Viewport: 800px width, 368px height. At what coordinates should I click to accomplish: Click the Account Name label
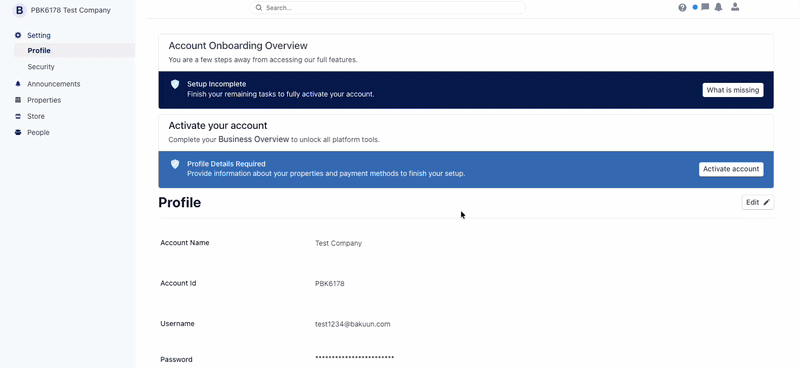[185, 243]
